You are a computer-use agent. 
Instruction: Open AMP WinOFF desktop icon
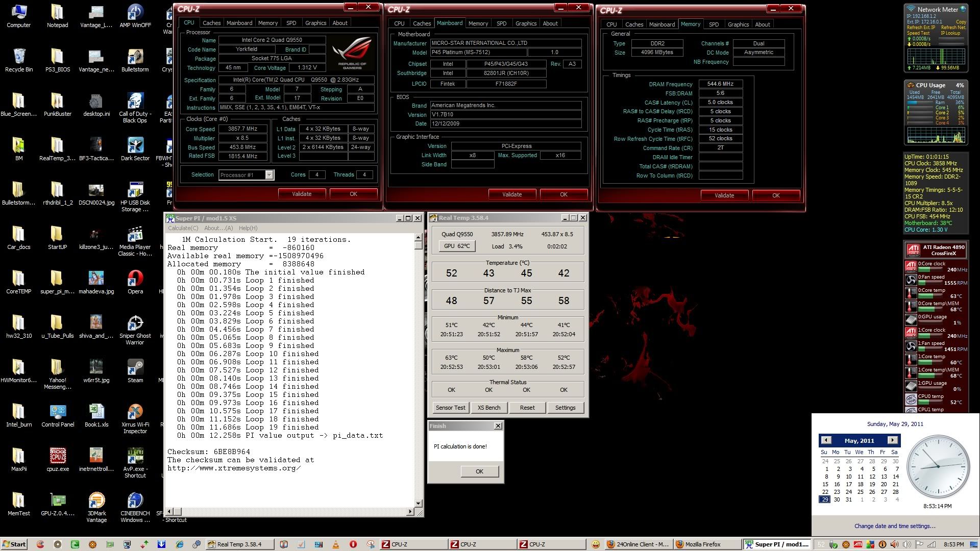pos(135,16)
